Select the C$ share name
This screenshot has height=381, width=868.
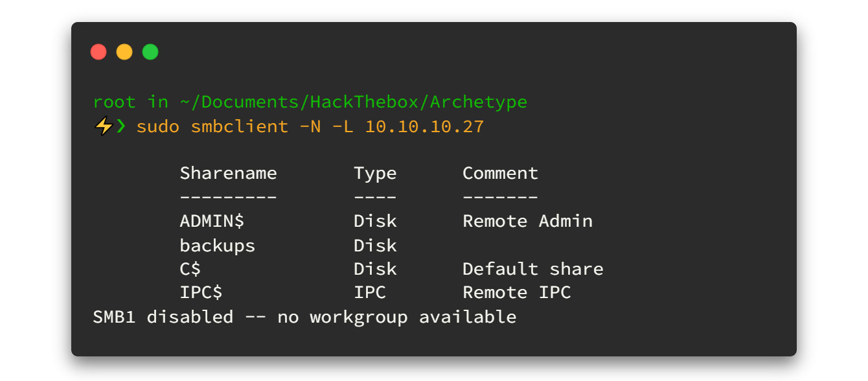point(190,269)
